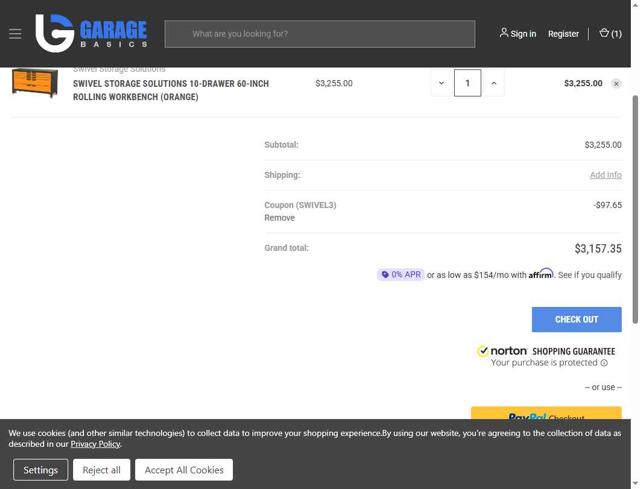Open the Sign in page
This screenshot has height=489, width=640.
pyautogui.click(x=518, y=33)
